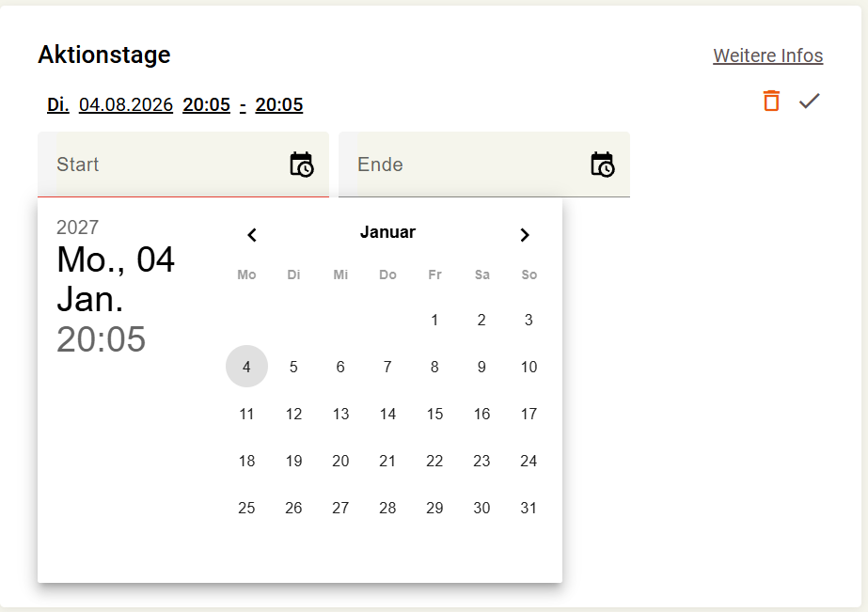This screenshot has width=868, height=612.
Task: Open the Start date-time picker icon
Action: click(302, 165)
